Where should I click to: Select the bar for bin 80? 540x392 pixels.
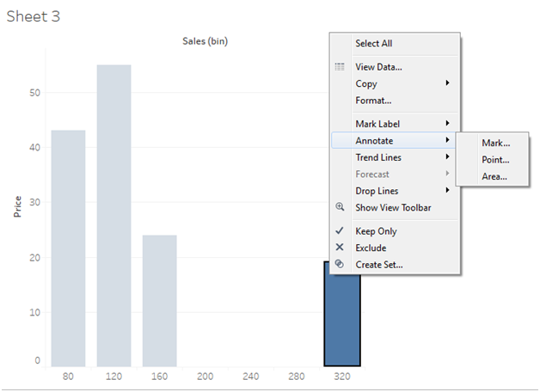(x=68, y=248)
